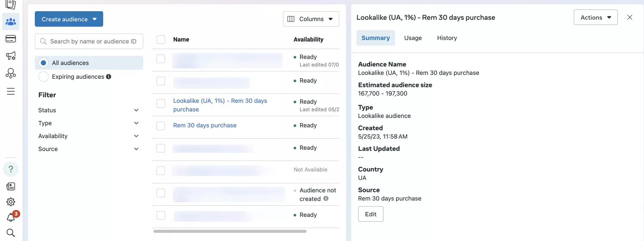
Task: Open the All tools hamburger menu icon
Action: click(x=11, y=91)
